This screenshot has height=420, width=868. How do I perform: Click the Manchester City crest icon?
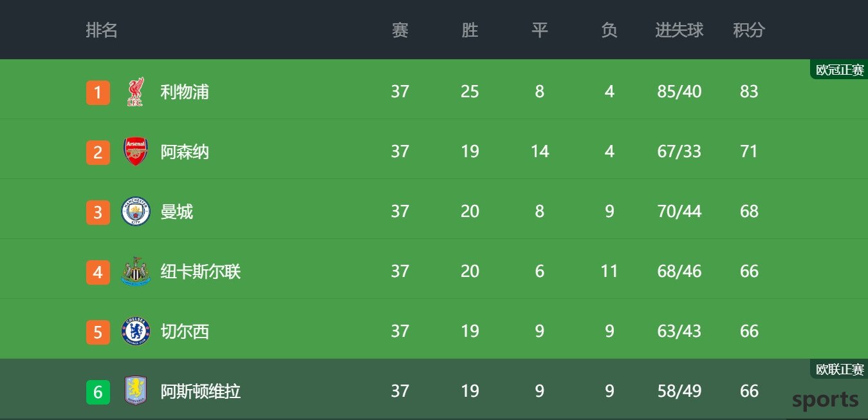click(x=136, y=211)
